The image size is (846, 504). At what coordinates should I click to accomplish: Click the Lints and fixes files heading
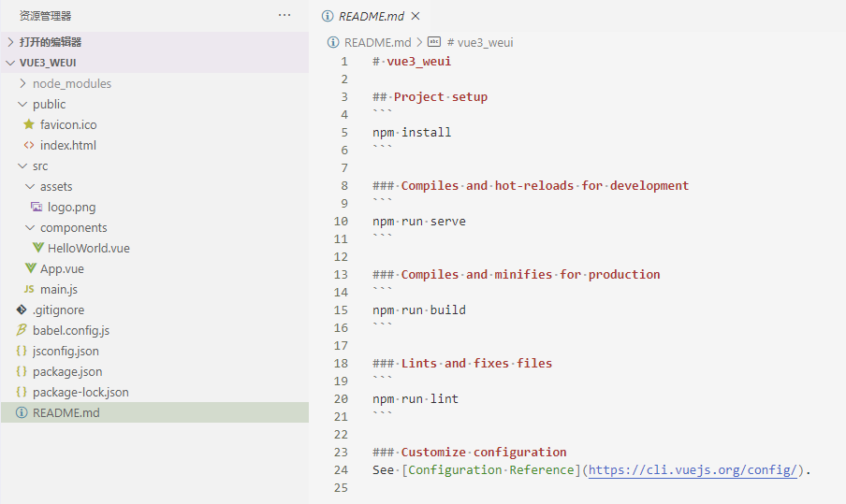point(476,364)
